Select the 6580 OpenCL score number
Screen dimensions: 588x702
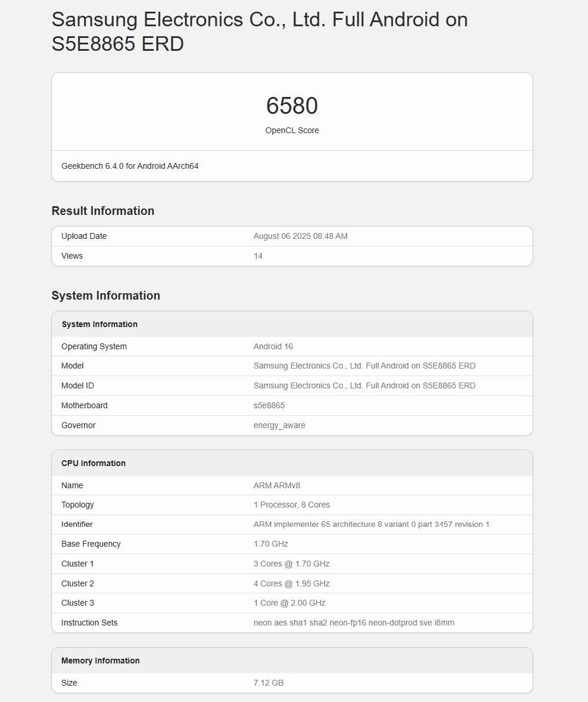click(x=292, y=106)
